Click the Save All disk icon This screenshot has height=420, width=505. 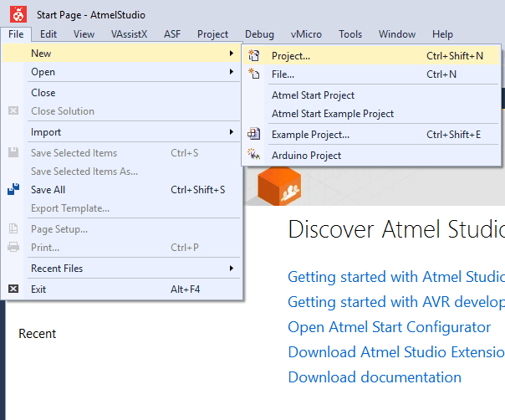tap(13, 189)
